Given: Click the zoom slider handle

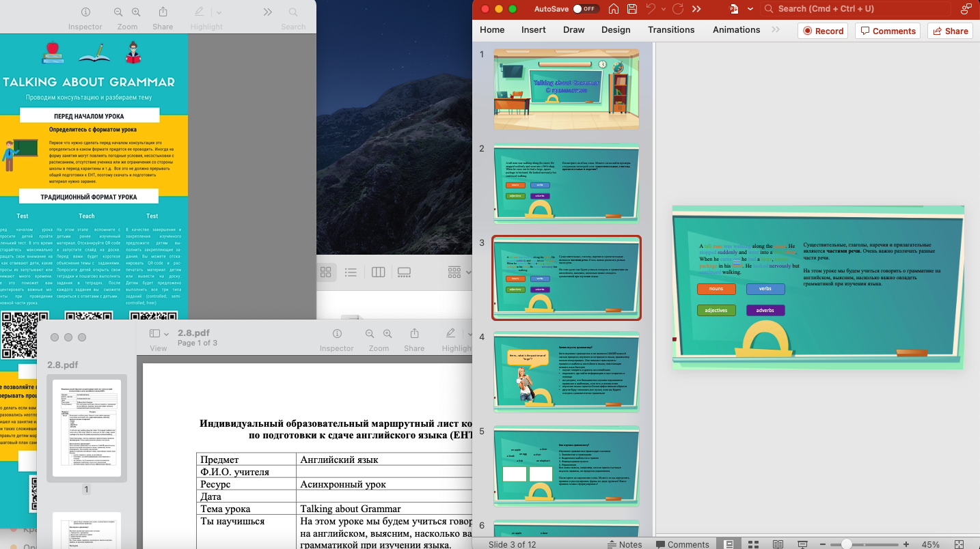Looking at the screenshot, I should pyautogui.click(x=847, y=544).
